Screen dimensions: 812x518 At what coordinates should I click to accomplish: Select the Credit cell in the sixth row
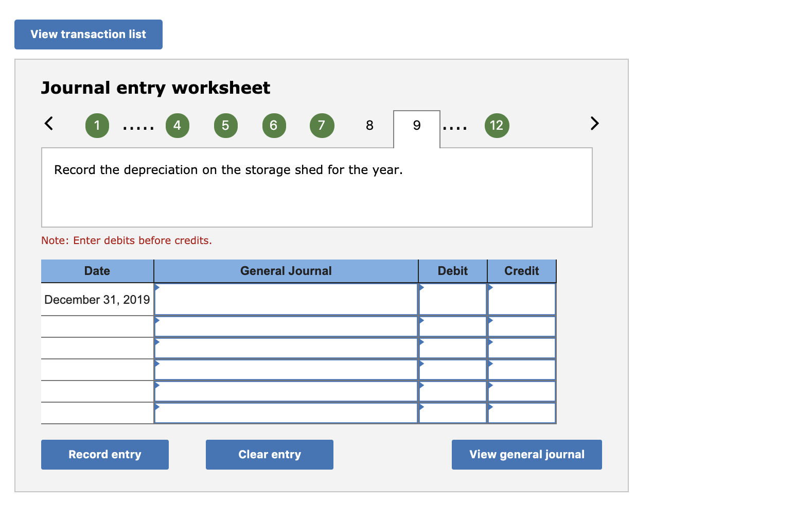click(x=522, y=413)
